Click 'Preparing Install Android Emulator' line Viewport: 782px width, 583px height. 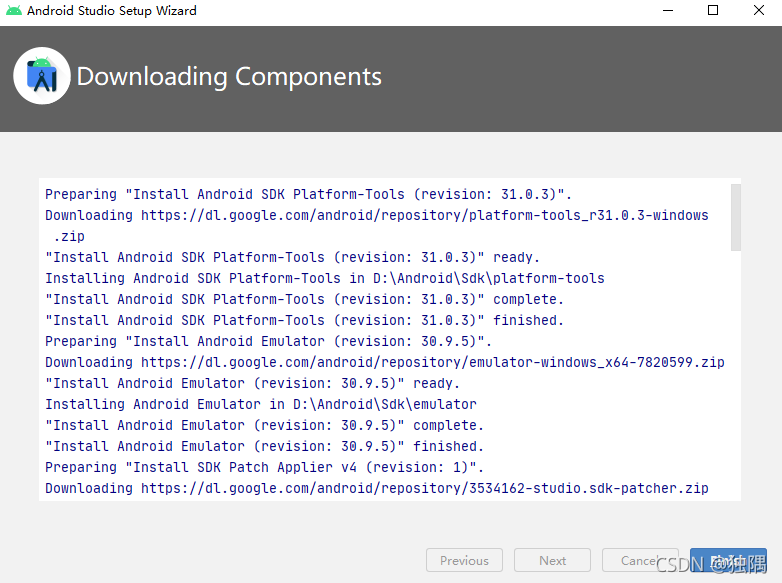coord(268,341)
